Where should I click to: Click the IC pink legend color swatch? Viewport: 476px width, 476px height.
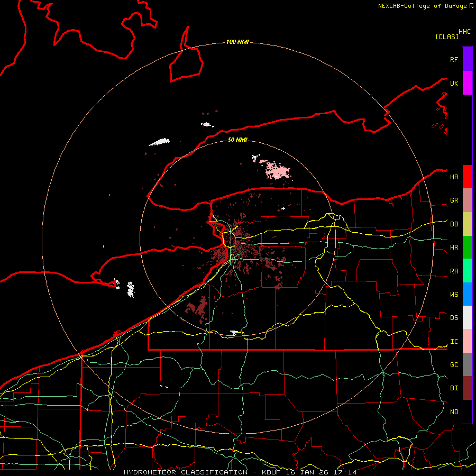[x=467, y=341]
